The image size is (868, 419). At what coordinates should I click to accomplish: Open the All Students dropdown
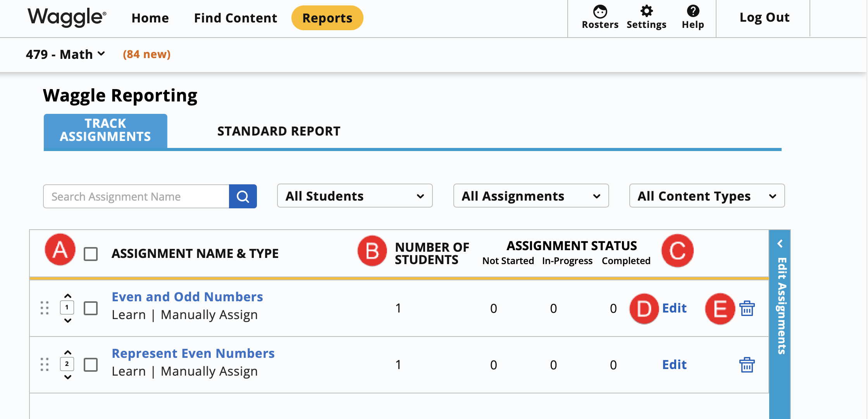[355, 196]
